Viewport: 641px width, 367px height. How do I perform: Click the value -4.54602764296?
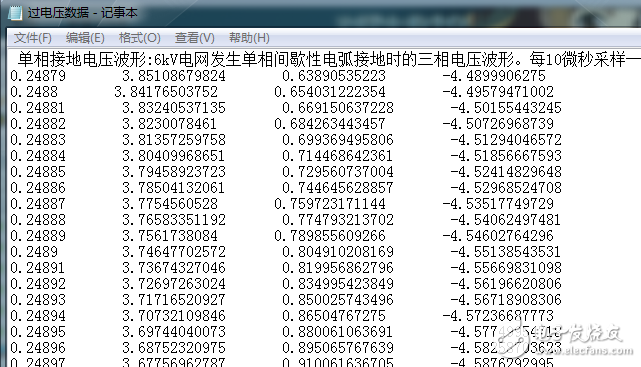click(x=498, y=236)
